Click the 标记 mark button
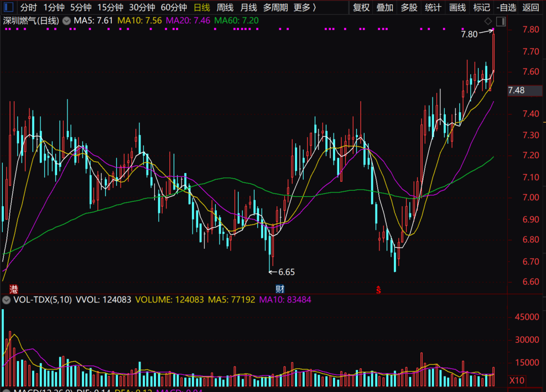 482,7
